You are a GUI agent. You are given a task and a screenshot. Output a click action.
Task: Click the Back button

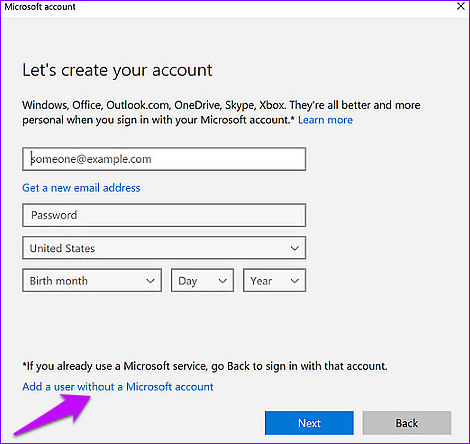tap(407, 423)
